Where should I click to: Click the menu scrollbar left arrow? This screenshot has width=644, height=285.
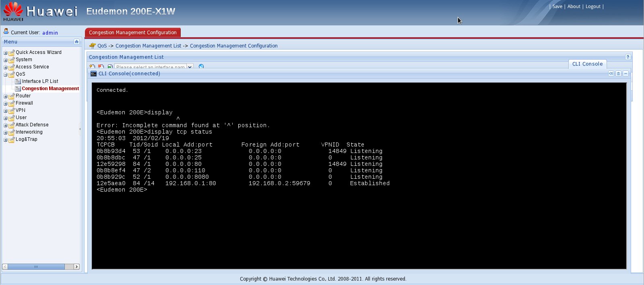(5, 266)
